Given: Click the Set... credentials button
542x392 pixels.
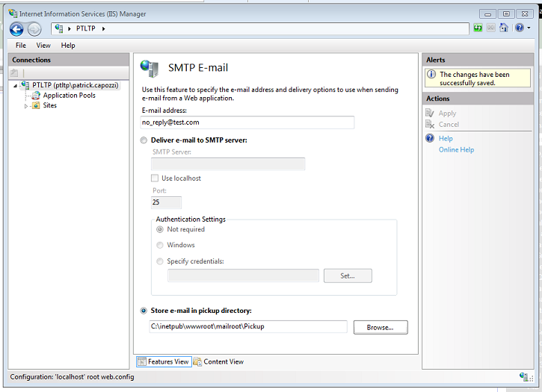Looking at the screenshot, I should (x=348, y=276).
